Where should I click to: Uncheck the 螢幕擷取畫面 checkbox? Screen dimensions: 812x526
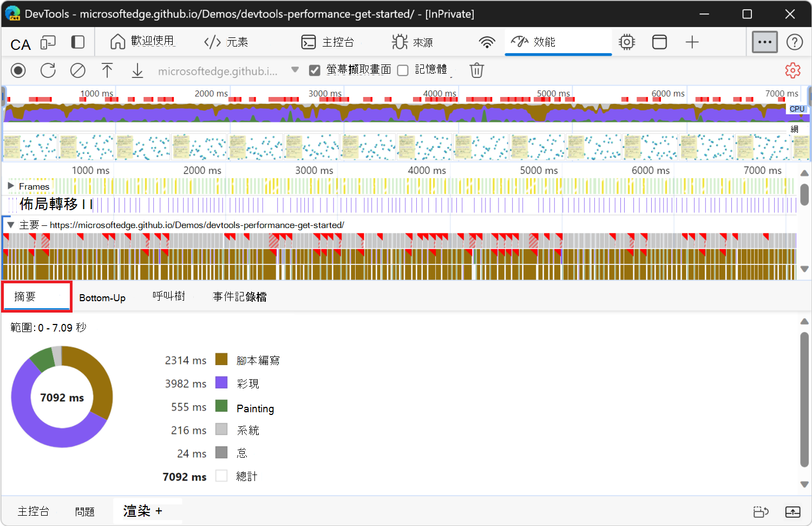[315, 70]
